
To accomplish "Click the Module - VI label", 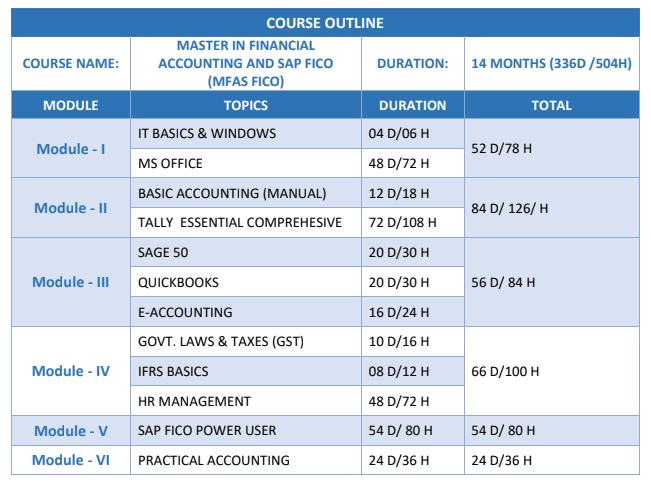I will [70, 460].
